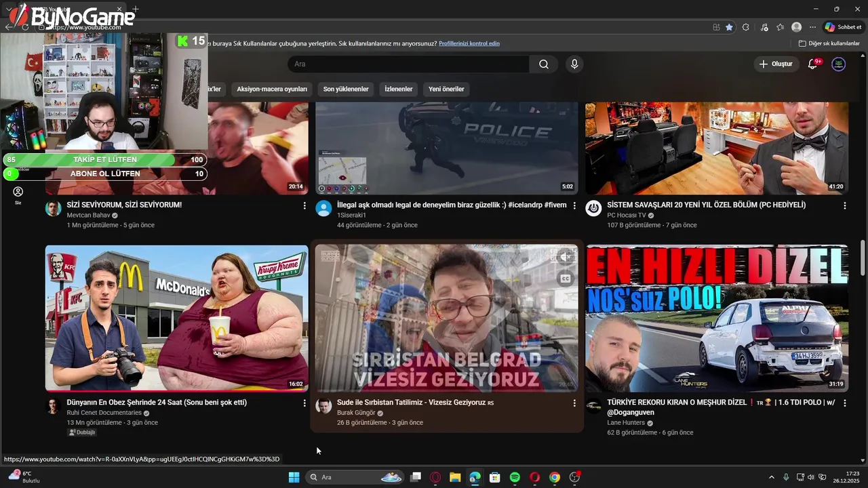Open more options for Dünyanın En Obez Şehrinde video
Viewport: 868px width, 488px height.
point(304,403)
